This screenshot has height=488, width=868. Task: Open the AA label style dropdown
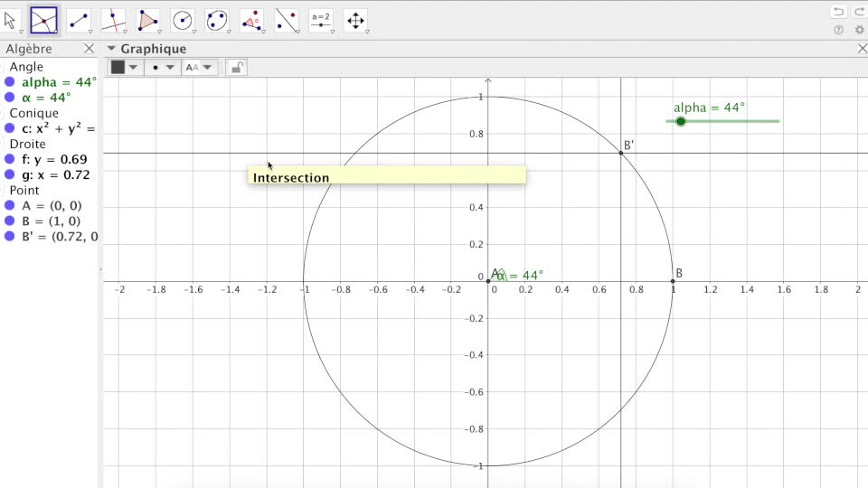click(200, 67)
